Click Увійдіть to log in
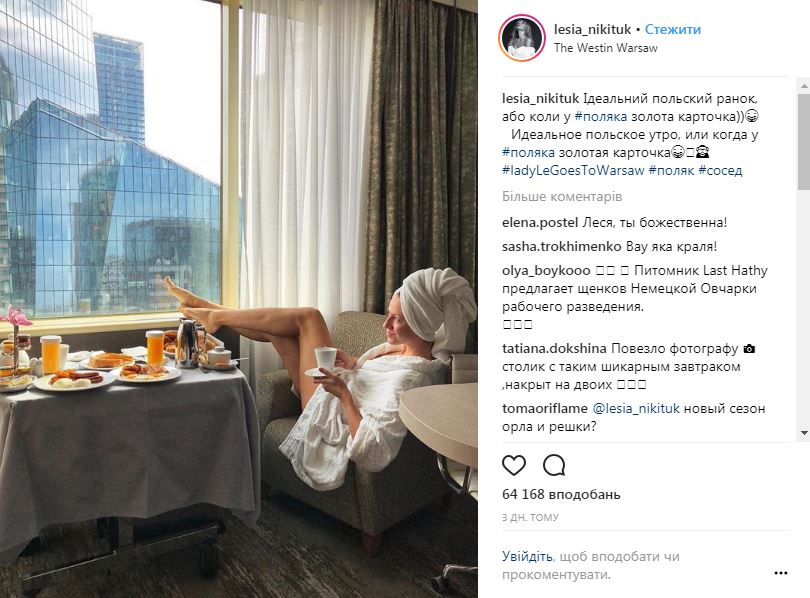The height and width of the screenshot is (598, 810). click(527, 557)
